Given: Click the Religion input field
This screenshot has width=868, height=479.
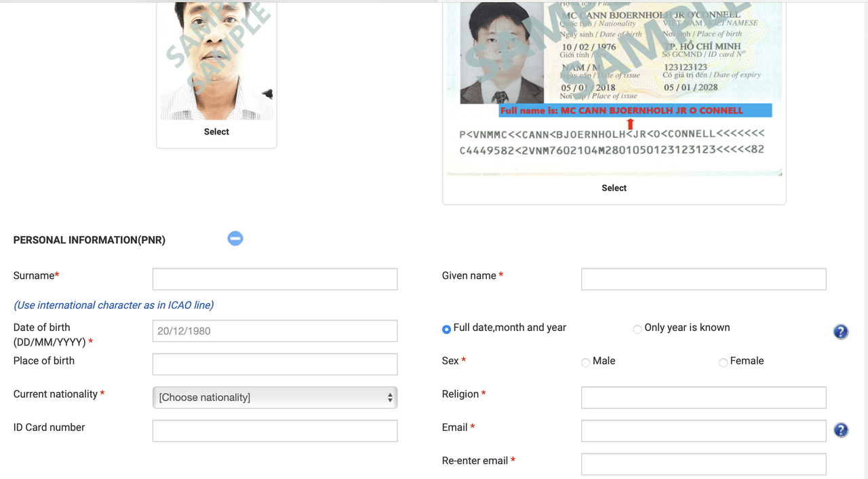Looking at the screenshot, I should [703, 398].
